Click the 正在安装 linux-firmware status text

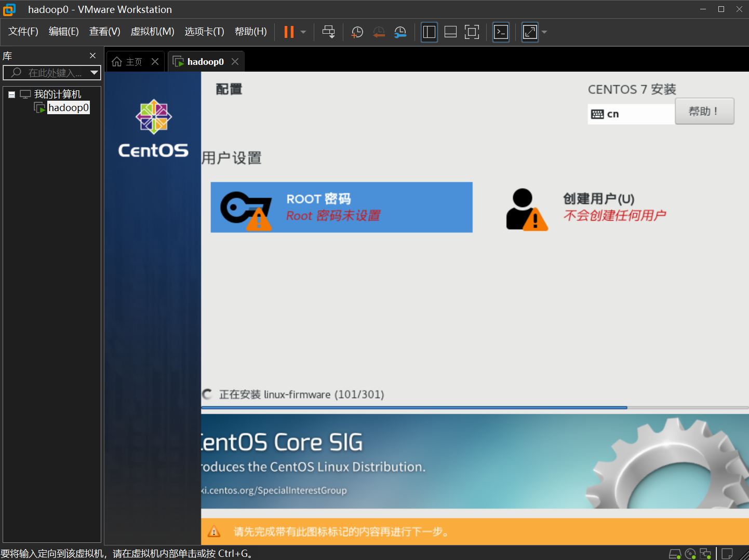[x=301, y=394]
